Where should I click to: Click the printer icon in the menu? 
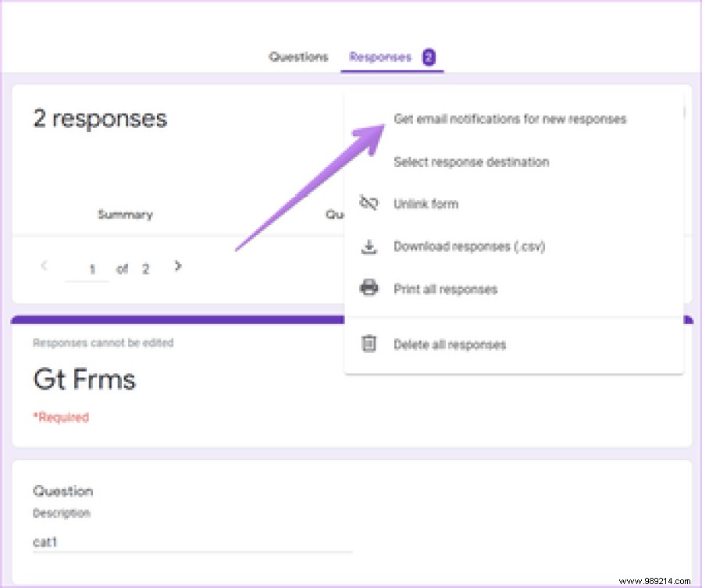[x=367, y=289]
